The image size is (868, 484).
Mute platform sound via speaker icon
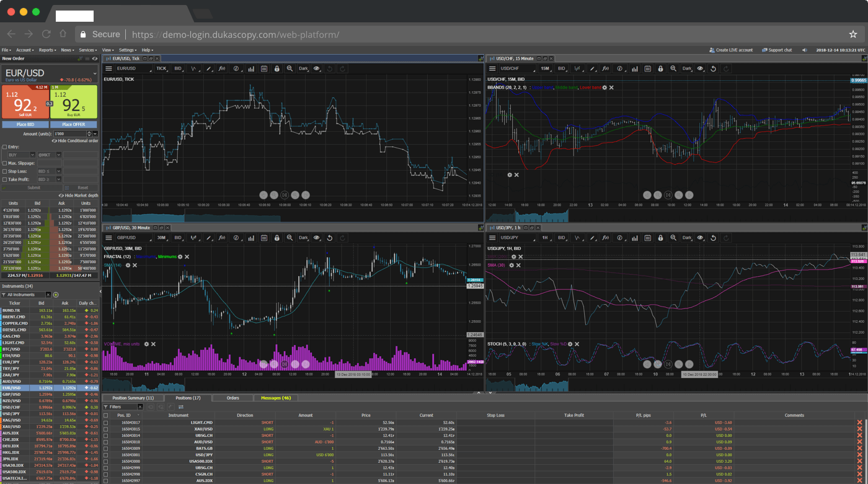805,50
